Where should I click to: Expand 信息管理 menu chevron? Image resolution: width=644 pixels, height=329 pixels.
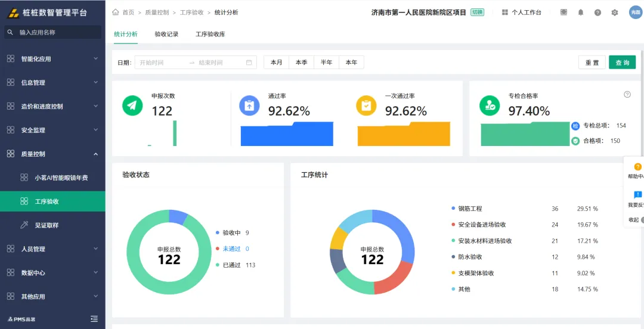95,83
